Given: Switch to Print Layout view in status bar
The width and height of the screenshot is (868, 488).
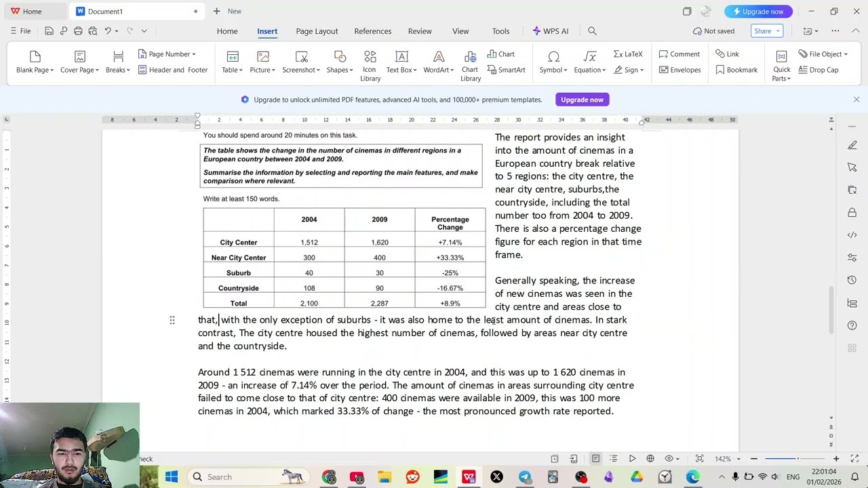Looking at the screenshot, I should pyautogui.click(x=595, y=459).
